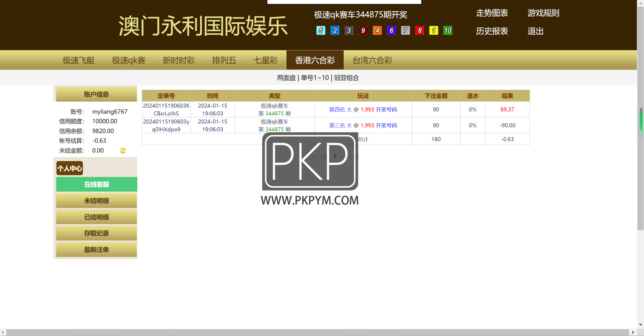Image resolution: width=644 pixels, height=336 pixels.
Task: Select the 冠亚组合 play mode
Action: pos(346,78)
